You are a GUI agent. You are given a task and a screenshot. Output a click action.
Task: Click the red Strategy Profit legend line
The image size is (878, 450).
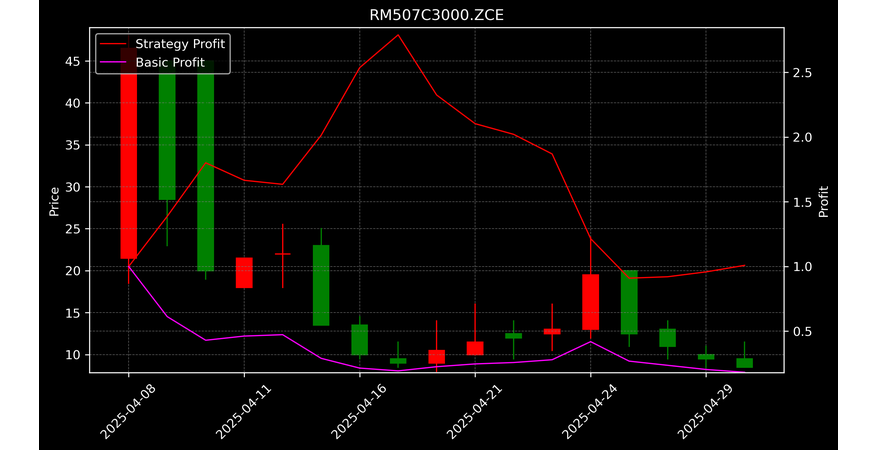tap(114, 44)
